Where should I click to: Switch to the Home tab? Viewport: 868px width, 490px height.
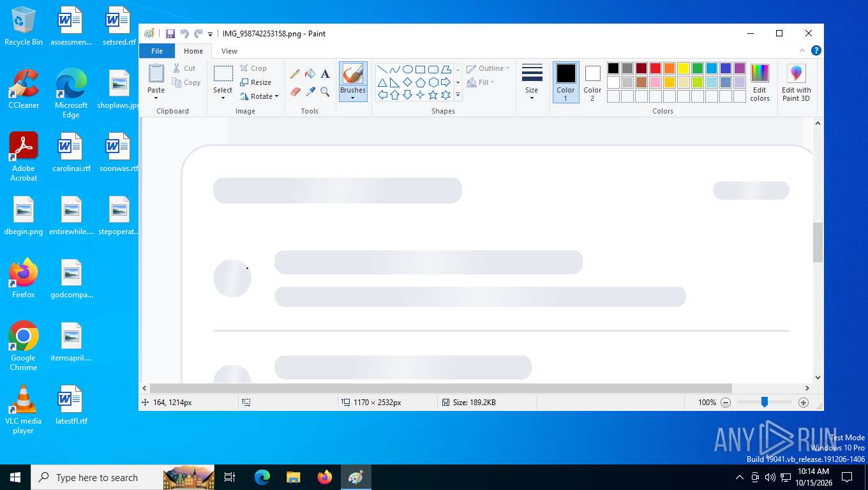point(193,51)
